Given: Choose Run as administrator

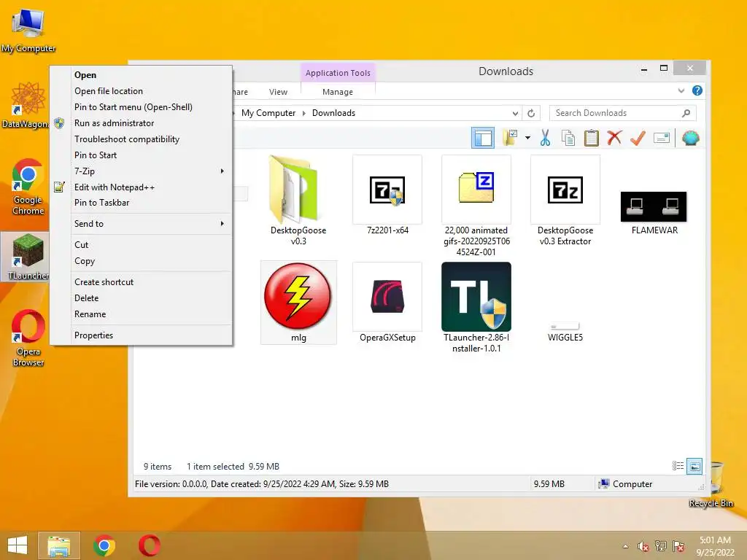Looking at the screenshot, I should click(142, 122).
